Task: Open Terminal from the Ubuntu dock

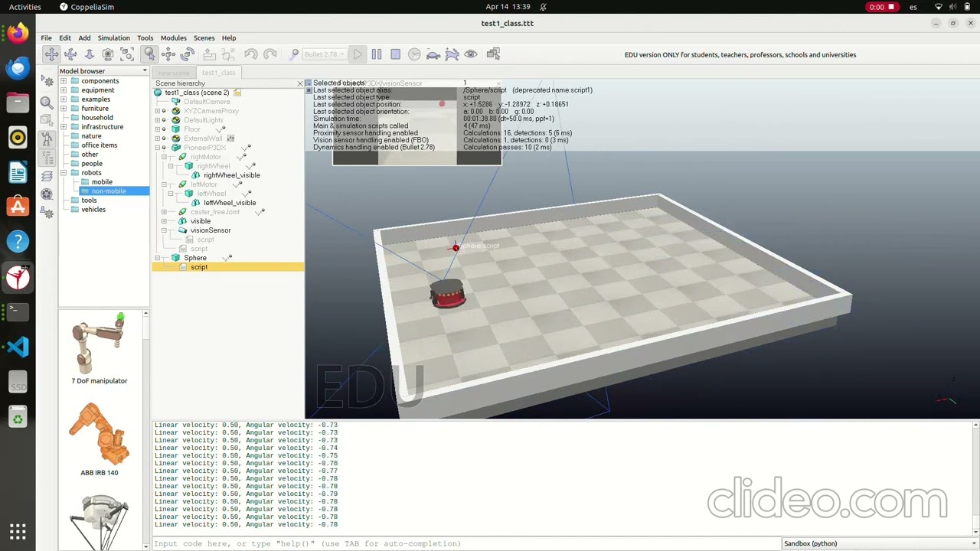Action: tap(18, 311)
